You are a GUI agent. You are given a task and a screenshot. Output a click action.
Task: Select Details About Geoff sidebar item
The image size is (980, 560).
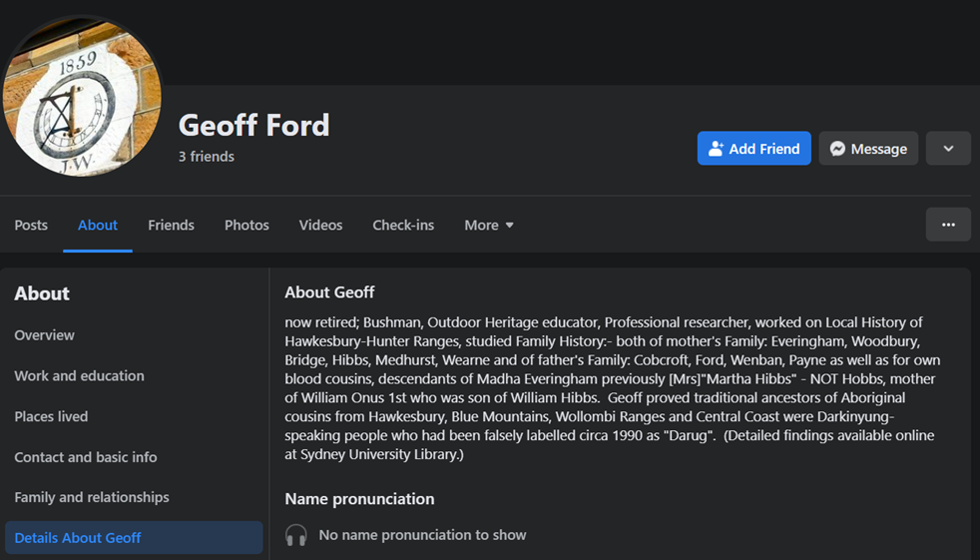[78, 538]
